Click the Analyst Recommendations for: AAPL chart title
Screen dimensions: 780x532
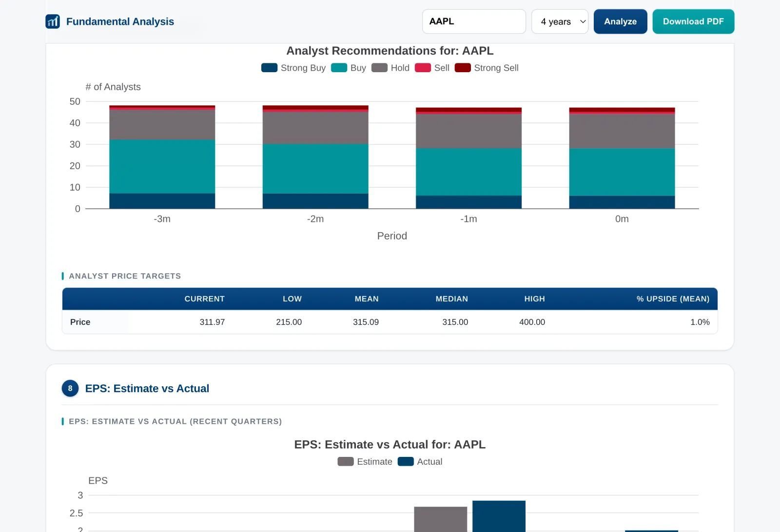tap(390, 51)
